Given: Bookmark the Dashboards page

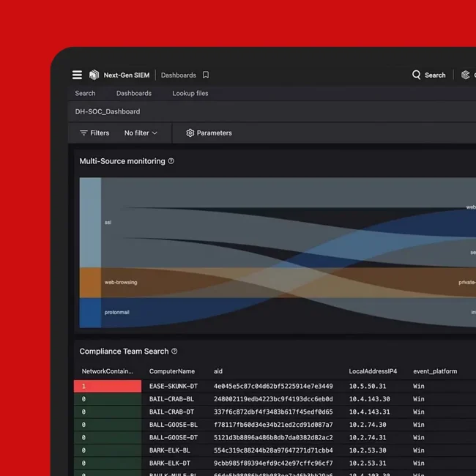Looking at the screenshot, I should click(x=206, y=75).
